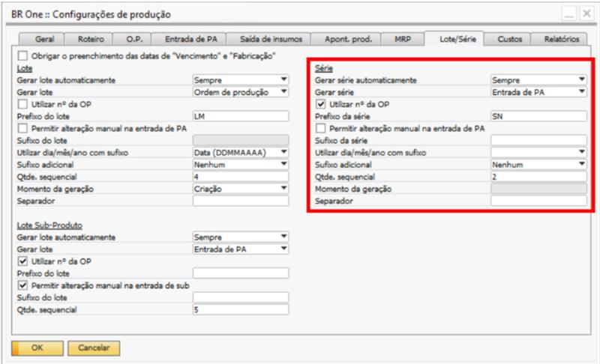Check Utilizar nº da OP under Lote
This screenshot has height=364, width=600.
(22, 104)
